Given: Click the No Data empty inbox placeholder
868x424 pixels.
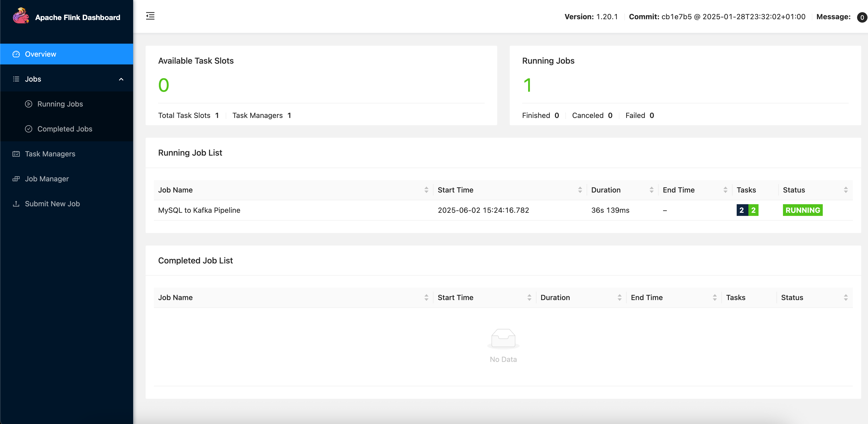Looking at the screenshot, I should tap(503, 346).
